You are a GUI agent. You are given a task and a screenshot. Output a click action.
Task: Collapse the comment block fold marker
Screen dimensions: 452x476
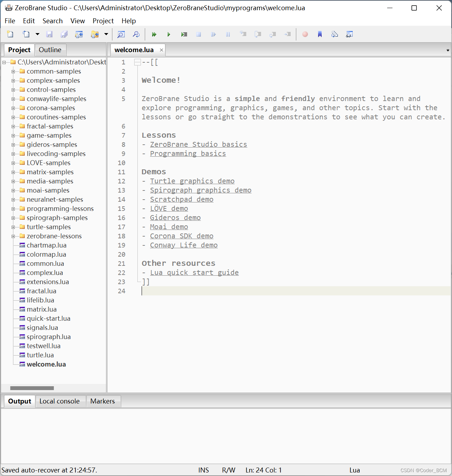coord(137,62)
